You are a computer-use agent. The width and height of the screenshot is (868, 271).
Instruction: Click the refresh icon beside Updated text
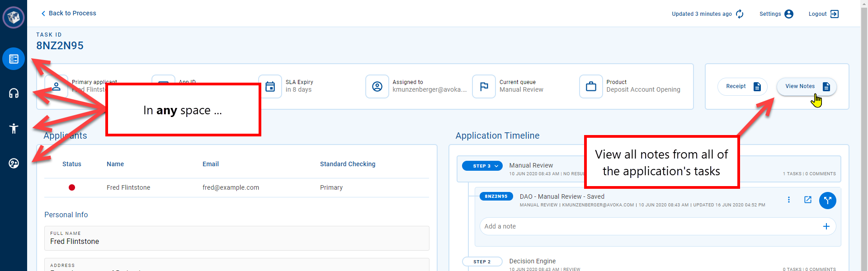740,14
